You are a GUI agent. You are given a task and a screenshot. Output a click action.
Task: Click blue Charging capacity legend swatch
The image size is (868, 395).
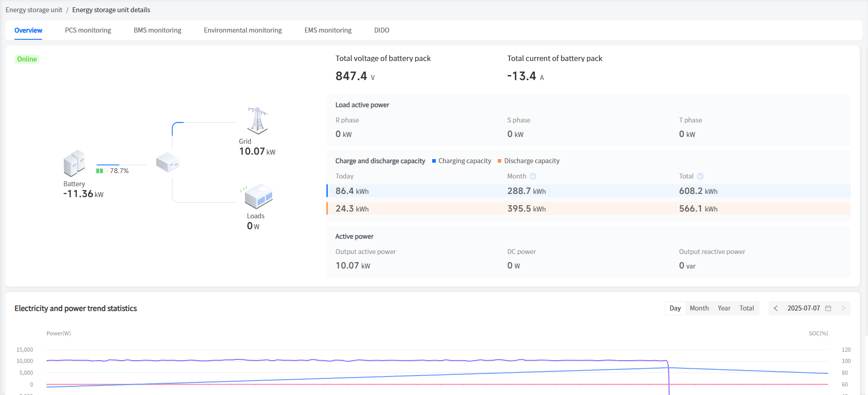434,161
